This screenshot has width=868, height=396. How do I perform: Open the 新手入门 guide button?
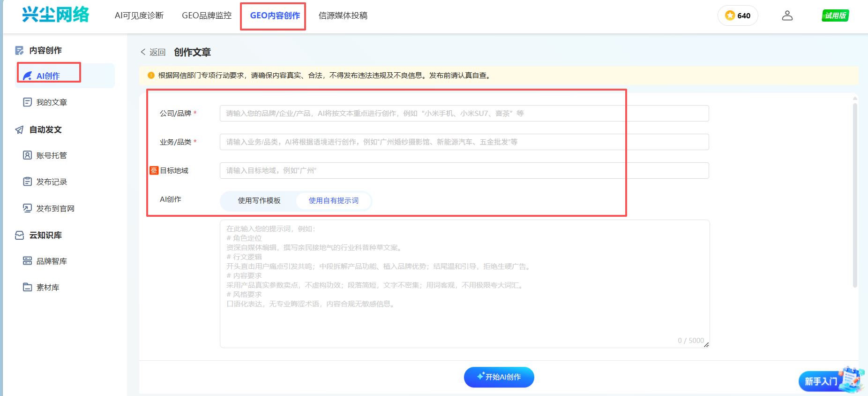[x=831, y=381]
